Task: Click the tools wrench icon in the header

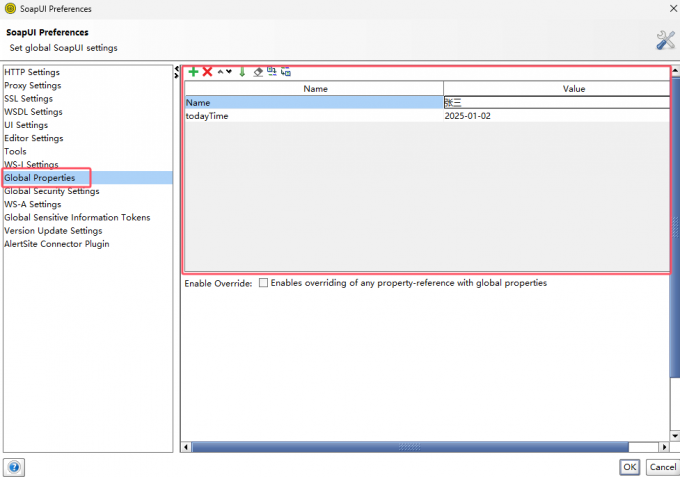Action: coord(665,40)
